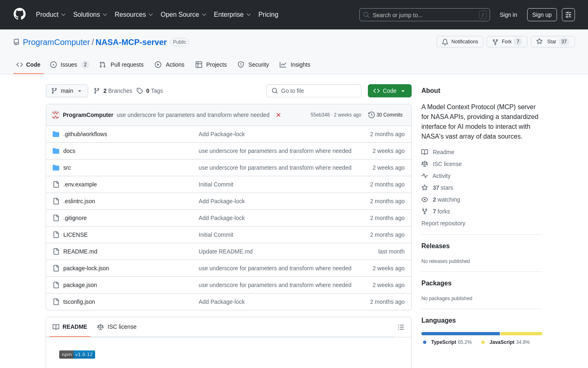Image resolution: width=588 pixels, height=368 pixels.
Task: Click the .env.example file icon
Action: pyautogui.click(x=56, y=184)
